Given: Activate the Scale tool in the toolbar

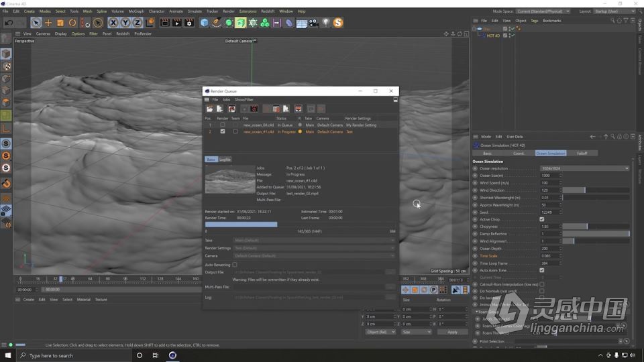Looking at the screenshot, I should point(60,23).
